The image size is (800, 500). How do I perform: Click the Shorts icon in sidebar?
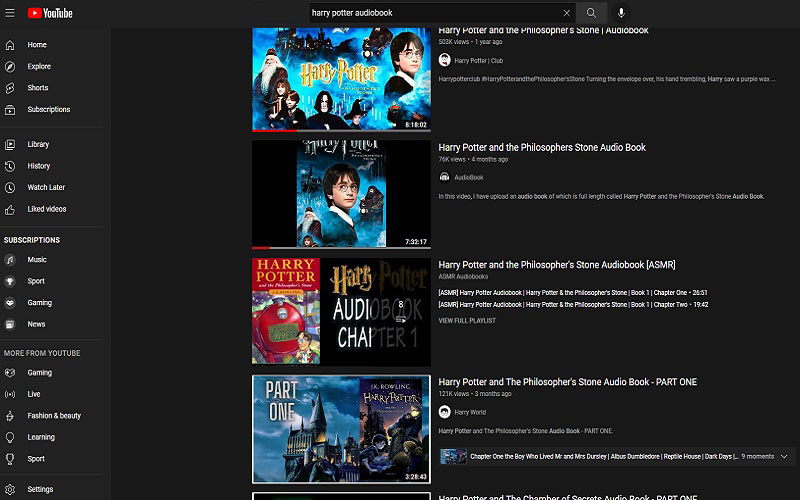10,88
